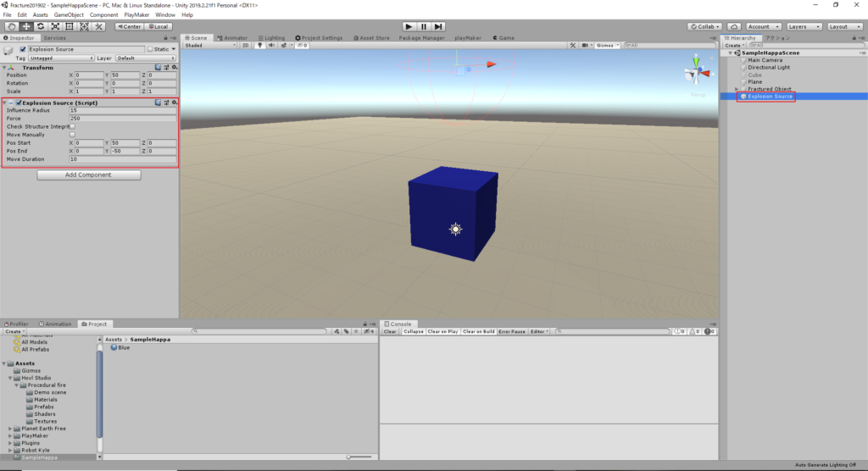Click the Pause button

pos(424,26)
